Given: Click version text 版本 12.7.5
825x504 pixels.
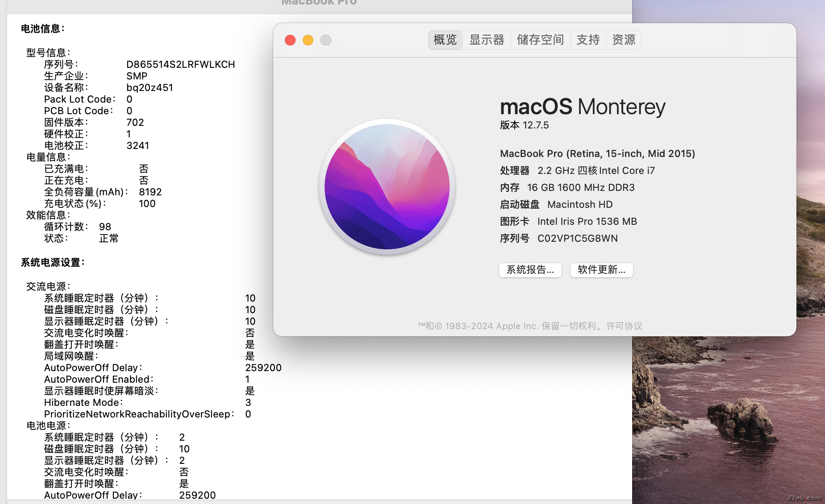Looking at the screenshot, I should coord(524,125).
